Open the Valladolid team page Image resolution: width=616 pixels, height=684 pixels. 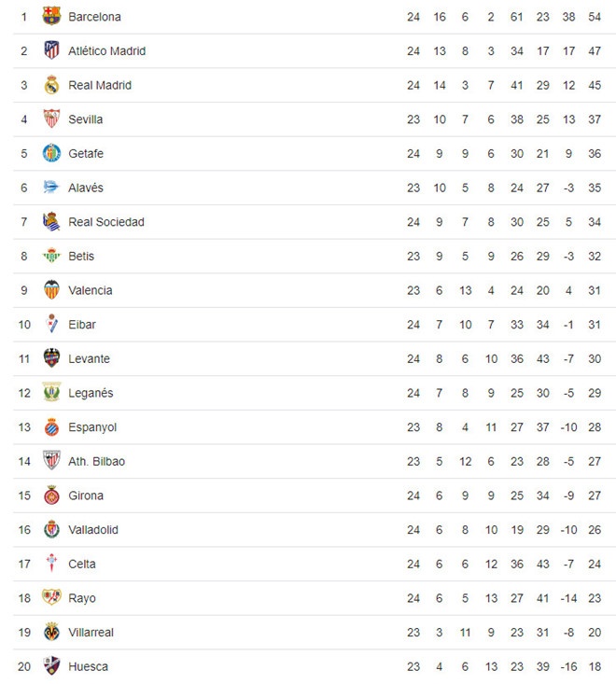coord(93,530)
